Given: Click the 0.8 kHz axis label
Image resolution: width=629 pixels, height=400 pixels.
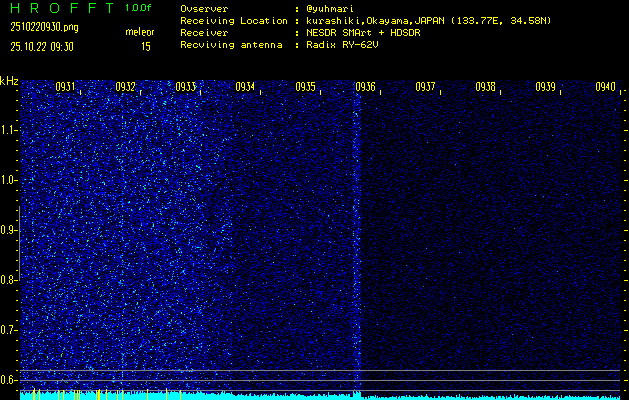Looking at the screenshot, I should point(8,280).
